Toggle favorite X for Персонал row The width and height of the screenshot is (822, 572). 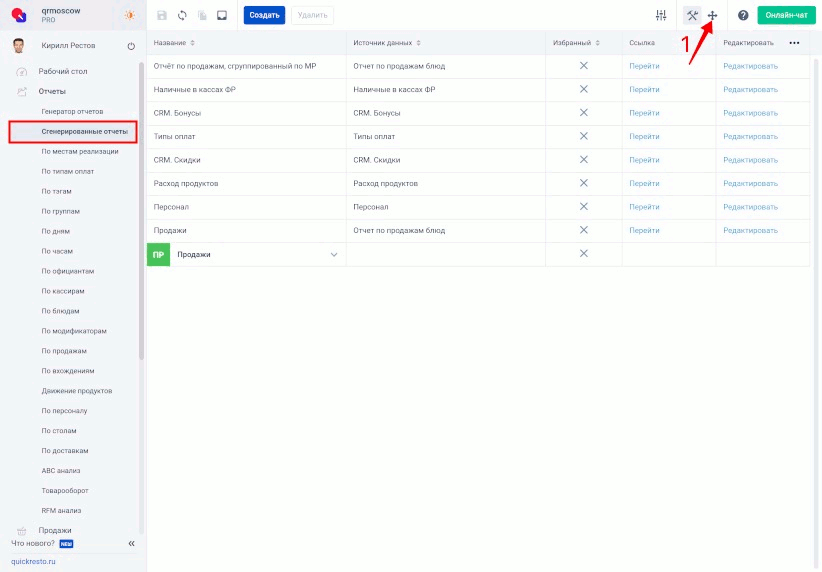[584, 207]
